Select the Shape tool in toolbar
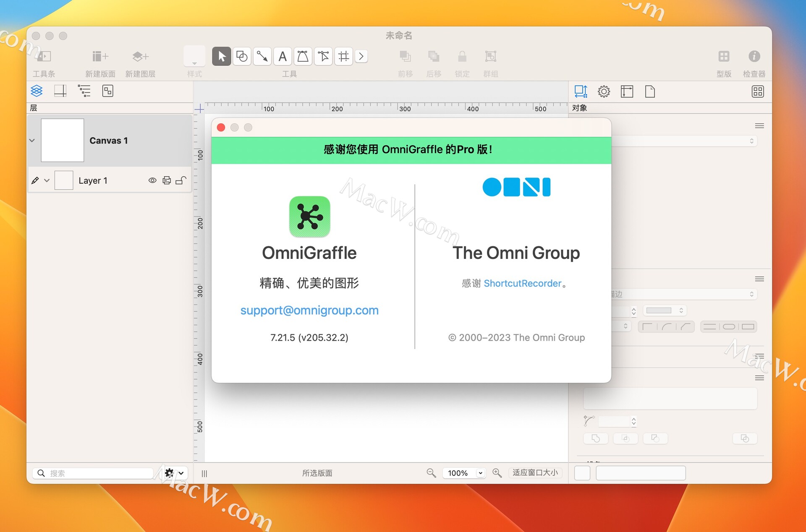 [242, 56]
